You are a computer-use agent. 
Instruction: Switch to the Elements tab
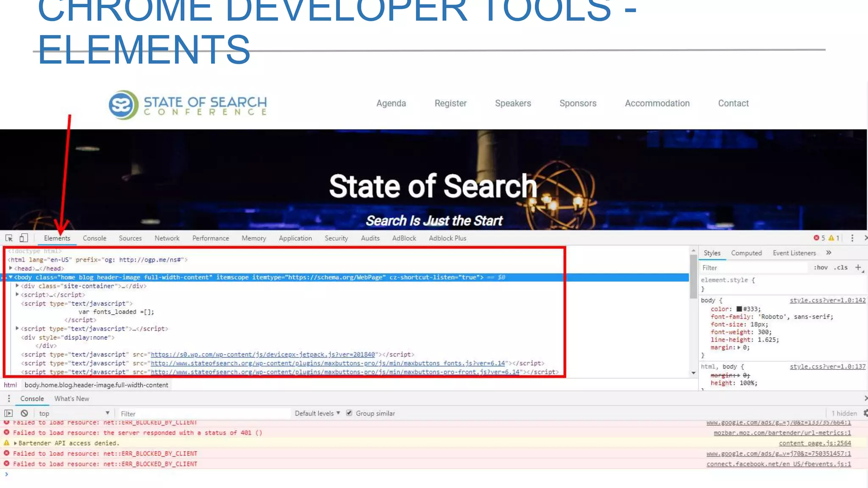pyautogui.click(x=57, y=238)
